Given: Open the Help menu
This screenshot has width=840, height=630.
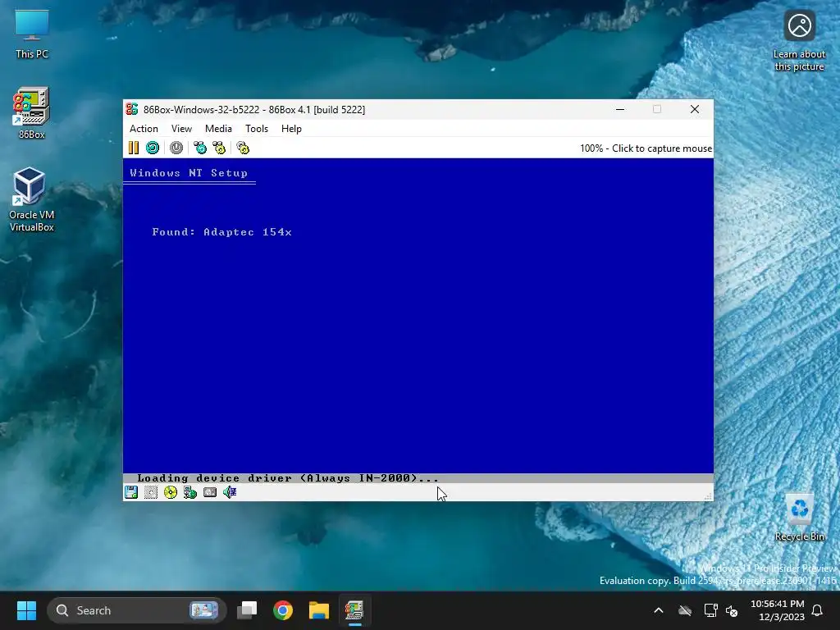Looking at the screenshot, I should click(291, 129).
